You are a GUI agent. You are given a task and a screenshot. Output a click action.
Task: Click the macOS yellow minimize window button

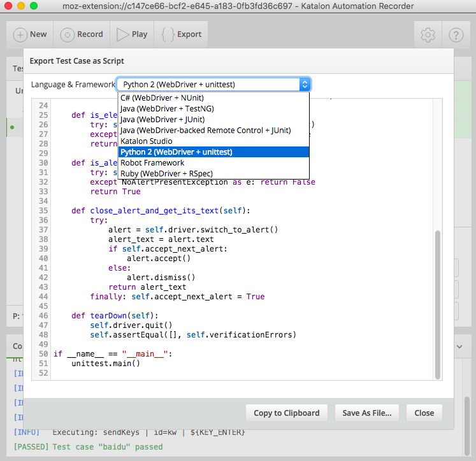(21, 6)
